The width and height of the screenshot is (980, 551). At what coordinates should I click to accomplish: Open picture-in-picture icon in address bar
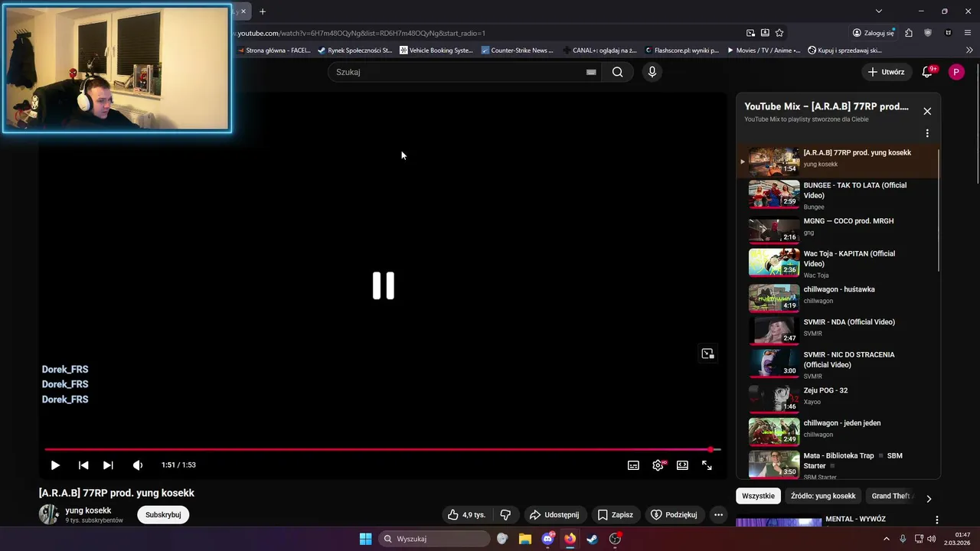(x=750, y=33)
